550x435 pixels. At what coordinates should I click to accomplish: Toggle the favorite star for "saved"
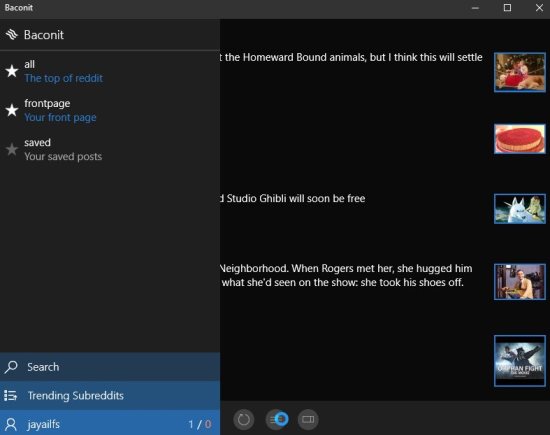(x=12, y=149)
